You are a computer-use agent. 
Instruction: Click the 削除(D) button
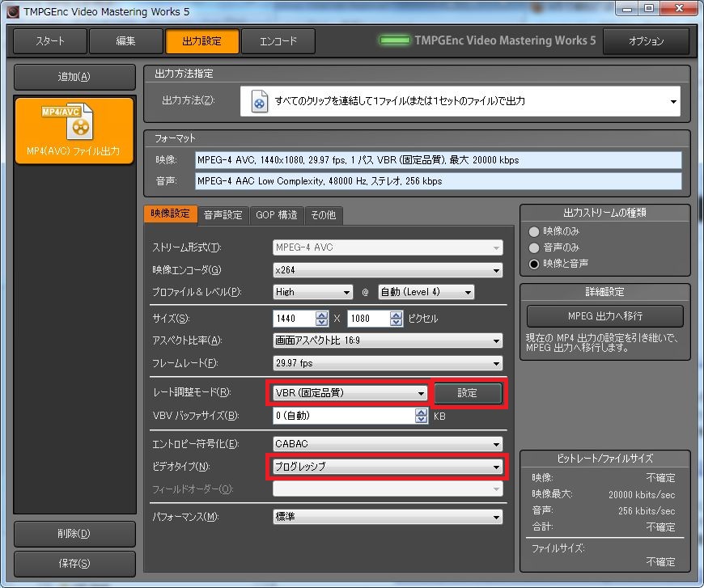(74, 534)
